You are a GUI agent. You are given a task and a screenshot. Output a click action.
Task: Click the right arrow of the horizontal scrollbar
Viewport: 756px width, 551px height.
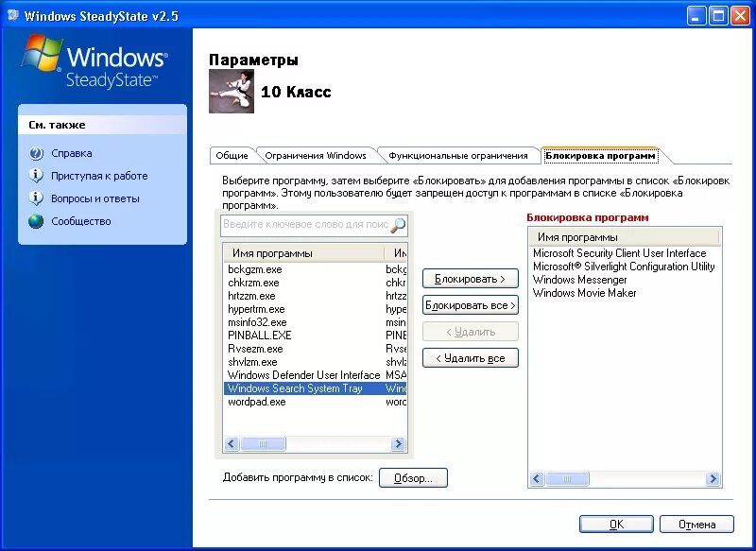pos(397,442)
